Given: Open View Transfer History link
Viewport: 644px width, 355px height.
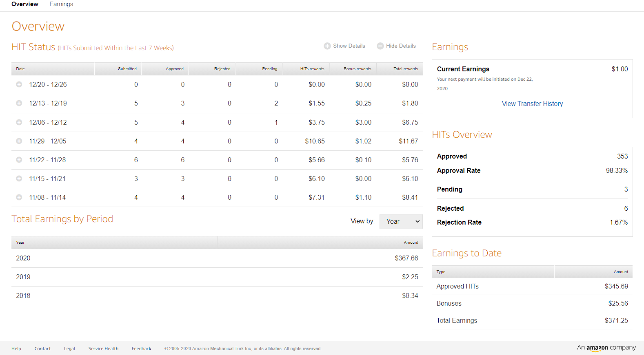Looking at the screenshot, I should [x=532, y=104].
